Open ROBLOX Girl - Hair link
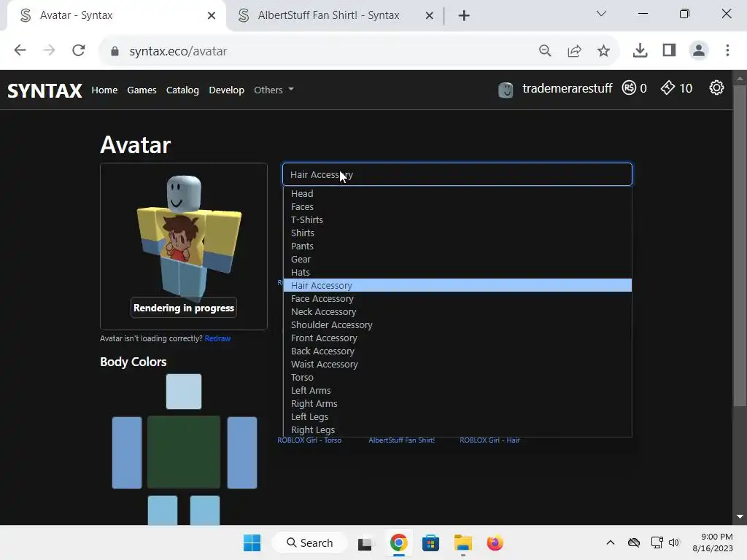Viewport: 747px width, 560px height. (489, 440)
